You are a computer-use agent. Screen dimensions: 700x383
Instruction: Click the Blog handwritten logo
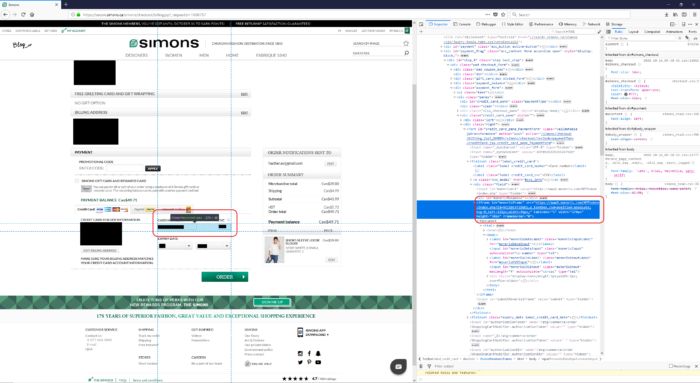[22, 45]
